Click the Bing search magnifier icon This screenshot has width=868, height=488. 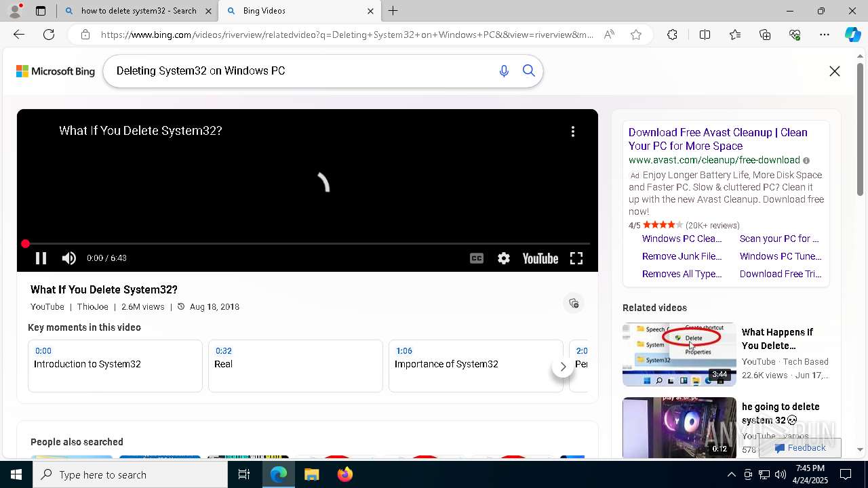(529, 71)
